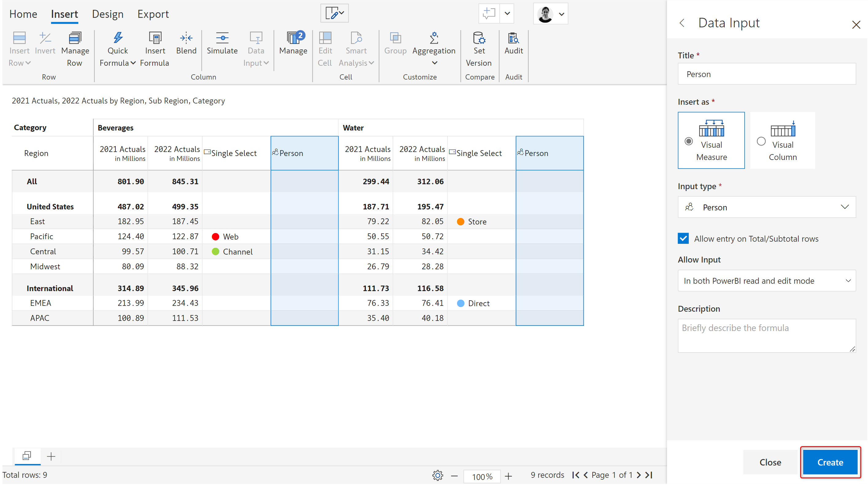Select the Visual Measure radio option
868x487 pixels.
pyautogui.click(x=689, y=141)
